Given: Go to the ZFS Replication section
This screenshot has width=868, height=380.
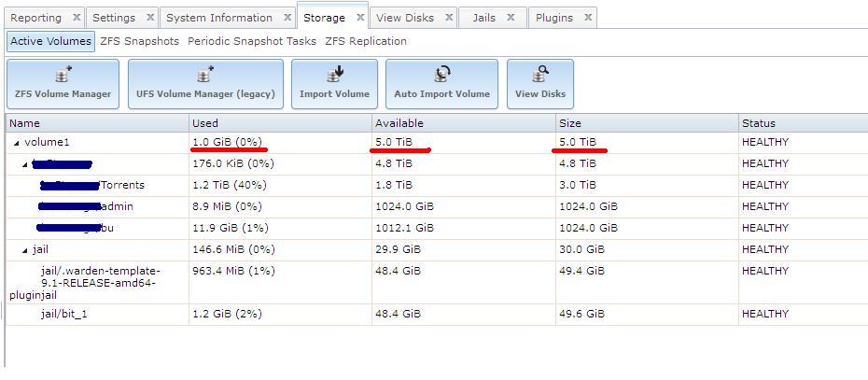Looking at the screenshot, I should (366, 41).
